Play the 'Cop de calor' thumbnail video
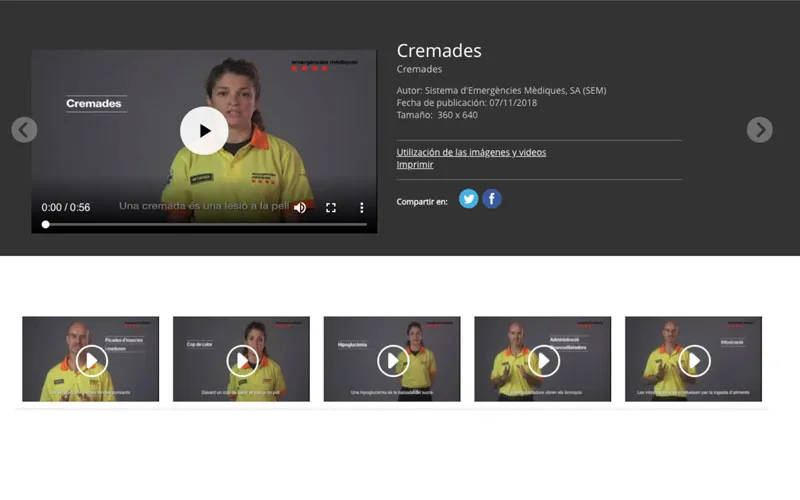The height and width of the screenshot is (500, 800). tap(241, 359)
